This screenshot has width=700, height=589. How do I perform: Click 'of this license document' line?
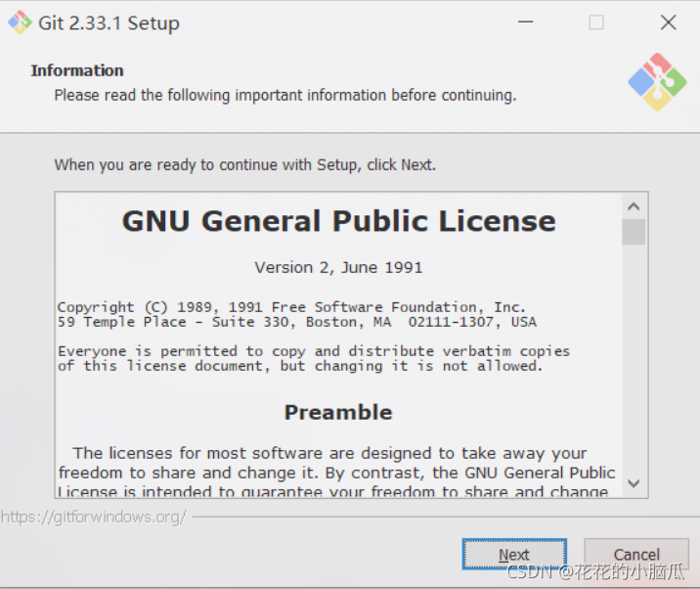(x=300, y=366)
